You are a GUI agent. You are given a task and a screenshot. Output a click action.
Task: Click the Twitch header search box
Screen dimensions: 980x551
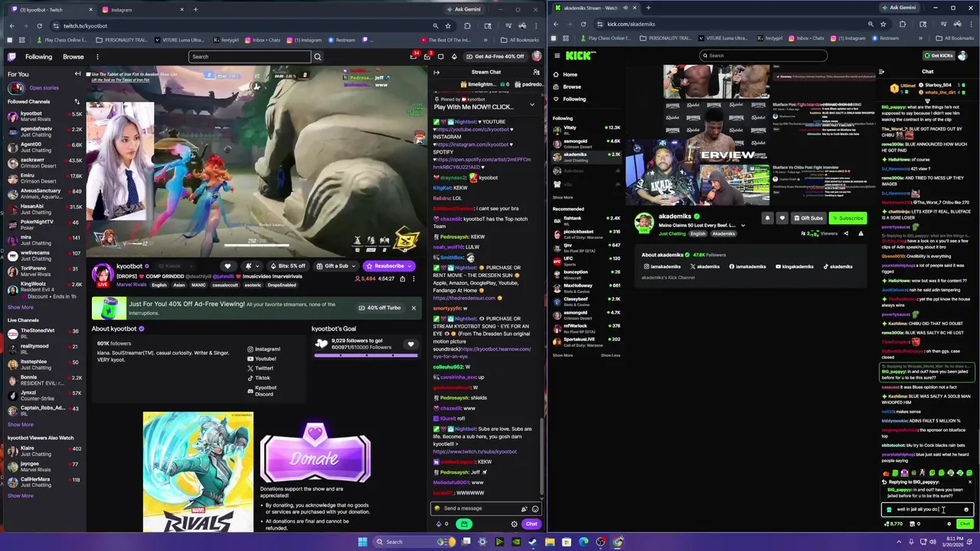[250, 57]
